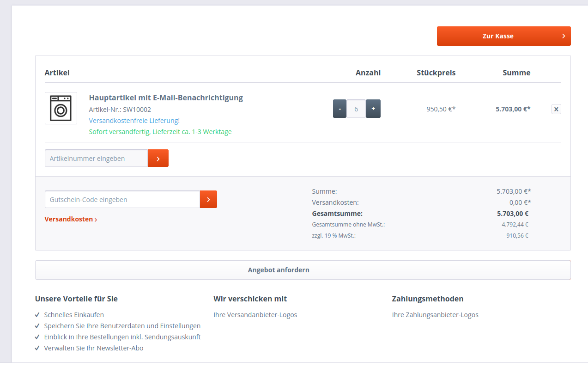Open the Hauptartikel mit E-Mail-Benachrichtigung product link
The height and width of the screenshot is (374, 588).
166,98
